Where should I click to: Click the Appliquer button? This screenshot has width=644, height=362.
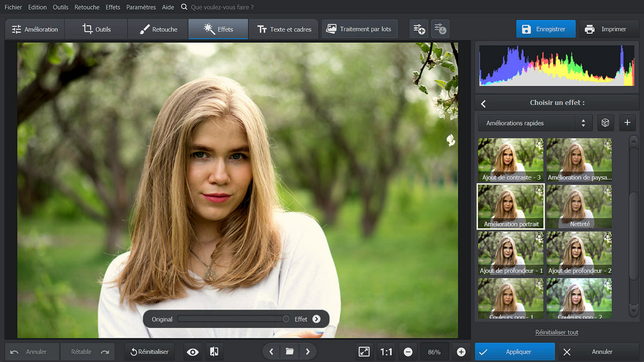515,352
